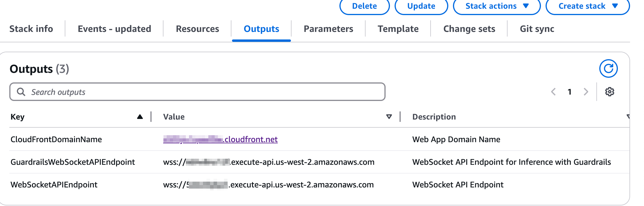This screenshot has height=206, width=644.
Task: Select page number 1
Action: point(570,92)
